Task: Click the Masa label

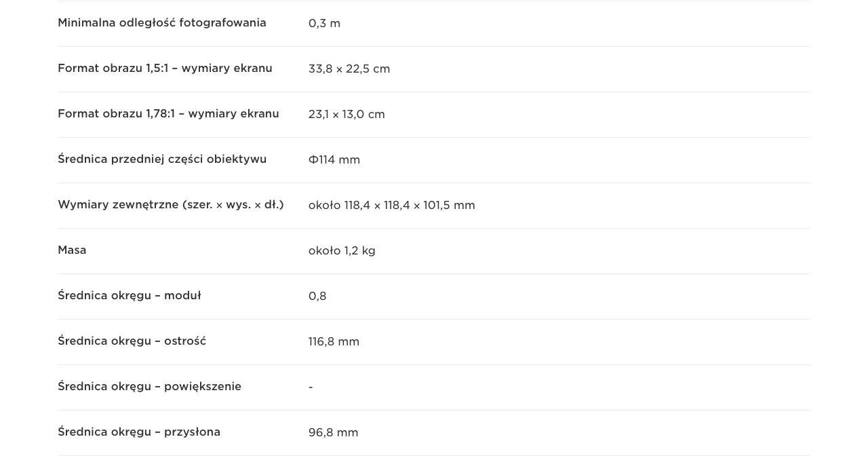Action: pos(72,250)
